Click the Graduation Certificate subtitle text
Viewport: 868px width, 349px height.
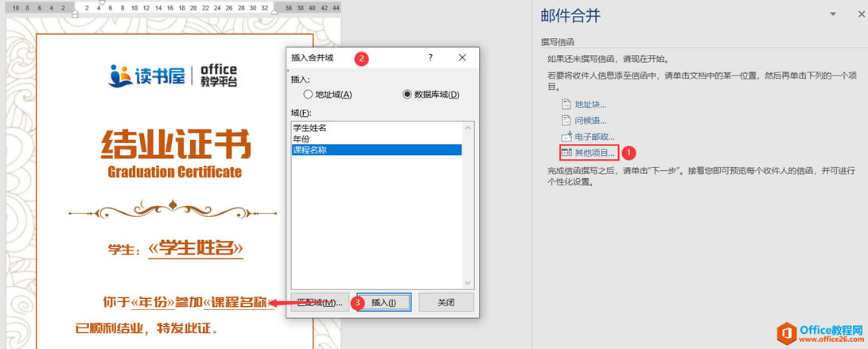click(x=175, y=172)
